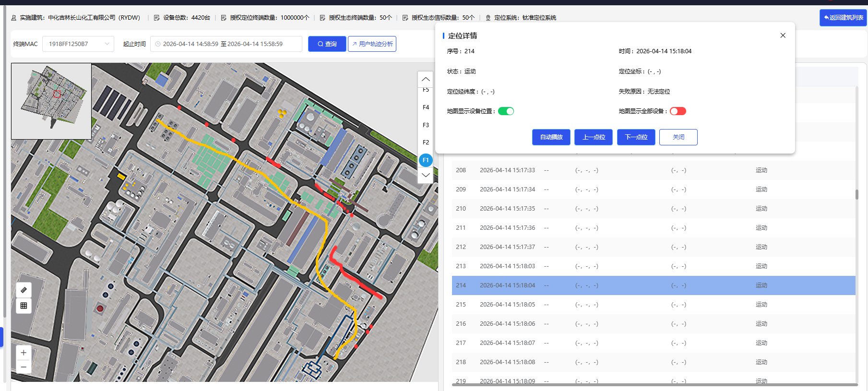Click the 授权生态信标数量 icon
The width and height of the screenshot is (868, 391).
tap(405, 18)
